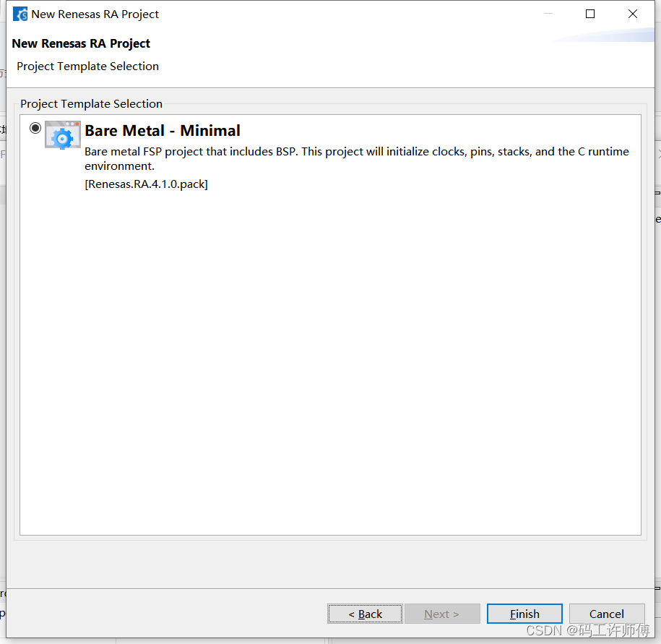Click the e2 studio icon in title bar
This screenshot has height=644, width=661.
pos(20,14)
